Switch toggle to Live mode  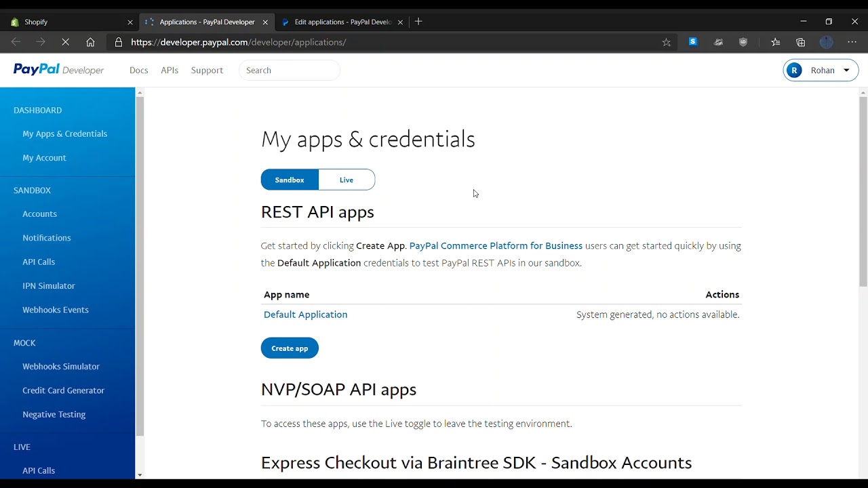point(347,180)
